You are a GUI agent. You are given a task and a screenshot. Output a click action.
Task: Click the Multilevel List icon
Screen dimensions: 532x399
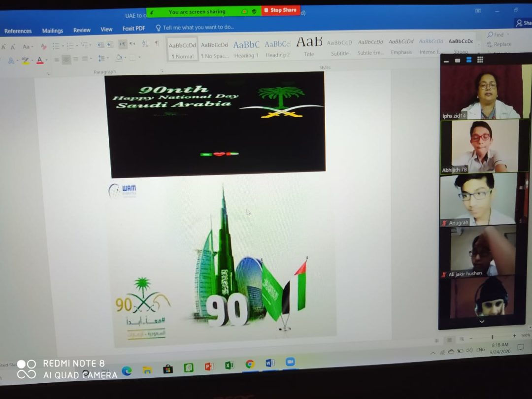(x=85, y=45)
